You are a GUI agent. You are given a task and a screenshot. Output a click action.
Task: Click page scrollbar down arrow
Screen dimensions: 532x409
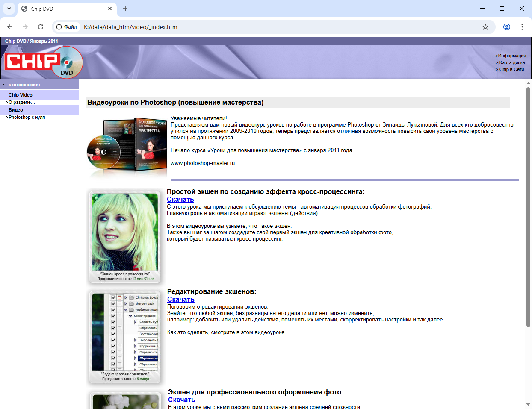529,405
